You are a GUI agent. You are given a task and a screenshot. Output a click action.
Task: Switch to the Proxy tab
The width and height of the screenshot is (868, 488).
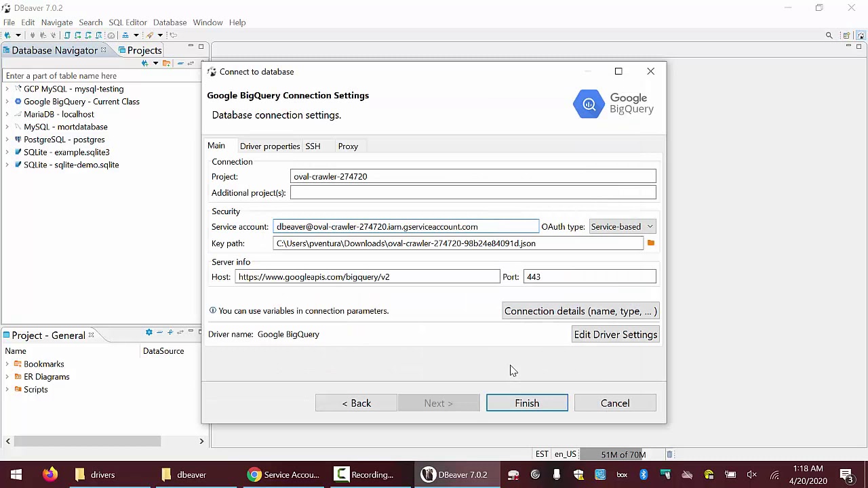coord(348,146)
